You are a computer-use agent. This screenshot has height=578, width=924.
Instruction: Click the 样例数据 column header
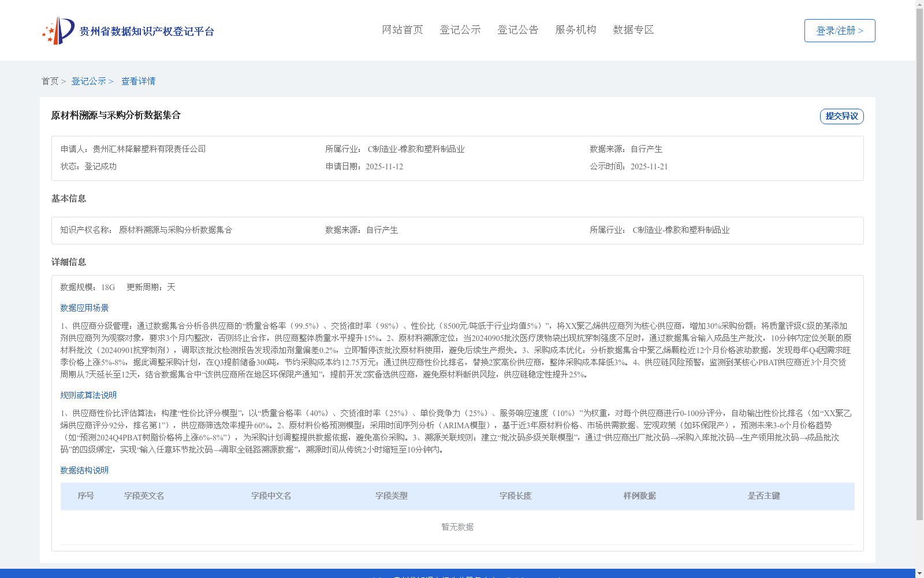[x=640, y=496]
